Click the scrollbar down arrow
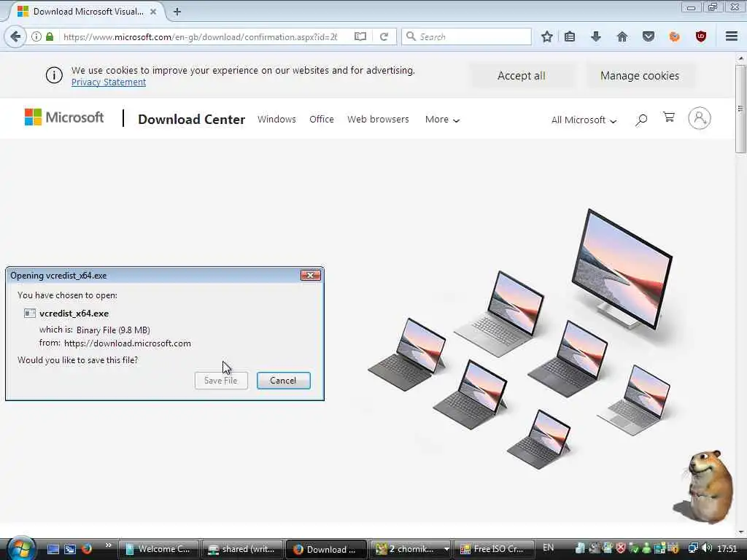The image size is (747, 560). click(740, 532)
